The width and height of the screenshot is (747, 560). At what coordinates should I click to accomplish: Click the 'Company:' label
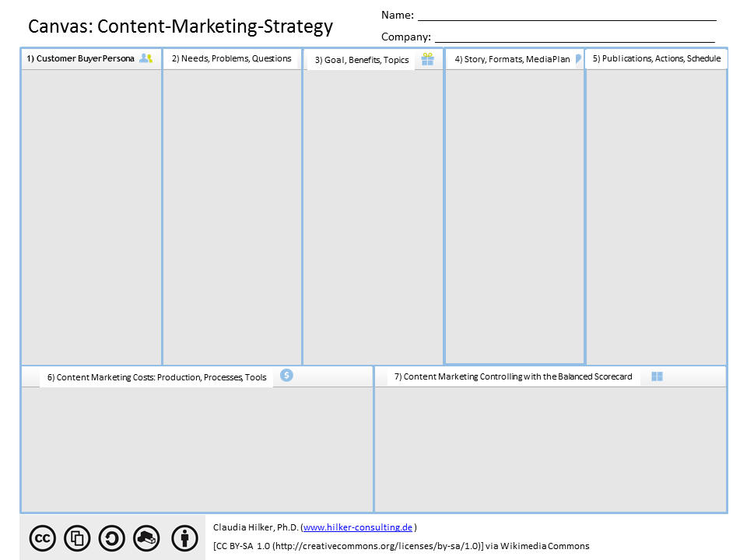(406, 37)
